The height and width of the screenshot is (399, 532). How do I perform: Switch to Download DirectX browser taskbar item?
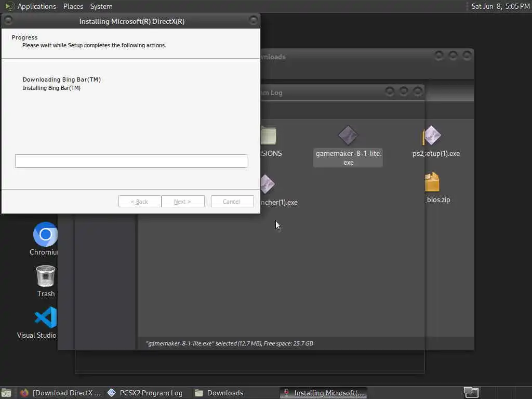click(60, 393)
